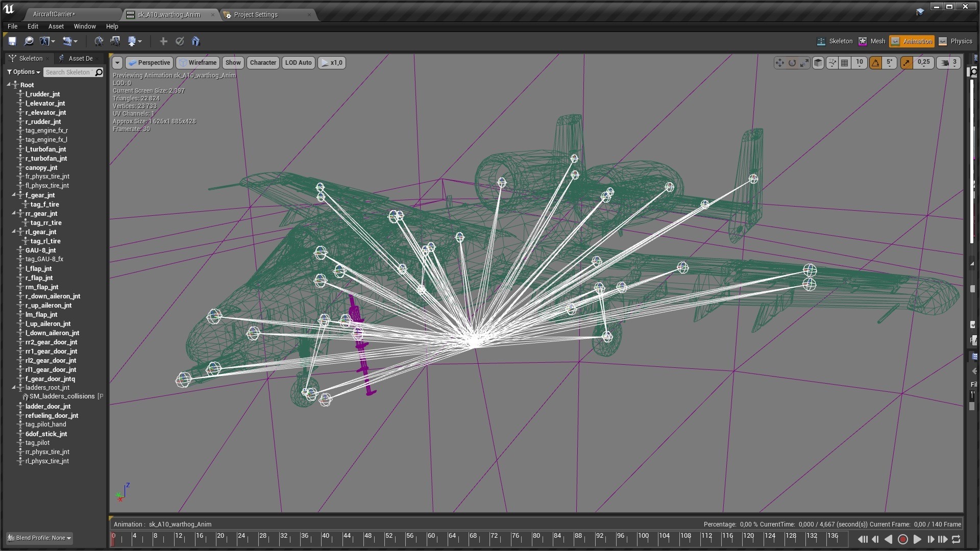This screenshot has width=980, height=551.
Task: Open the Show viewport menu
Action: point(233,63)
